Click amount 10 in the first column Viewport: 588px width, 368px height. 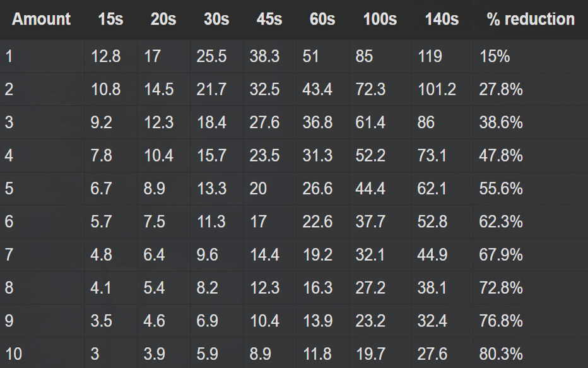tap(13, 354)
